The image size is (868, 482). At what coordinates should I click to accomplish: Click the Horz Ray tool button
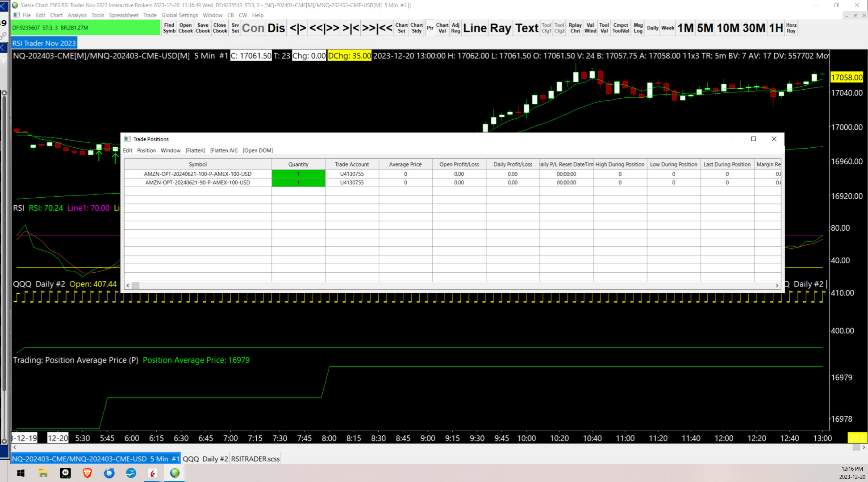791,28
